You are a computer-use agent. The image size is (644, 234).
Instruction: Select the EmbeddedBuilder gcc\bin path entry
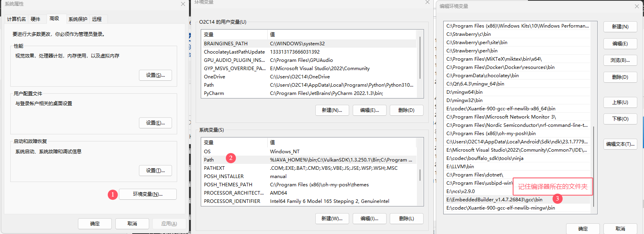[494, 200]
